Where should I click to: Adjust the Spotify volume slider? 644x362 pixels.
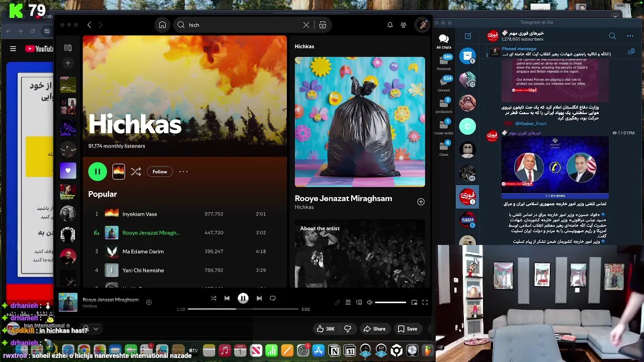tap(390, 302)
